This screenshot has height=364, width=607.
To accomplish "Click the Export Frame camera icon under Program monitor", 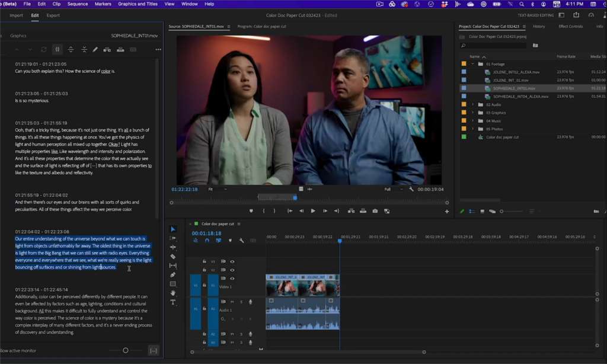I will [x=375, y=210].
